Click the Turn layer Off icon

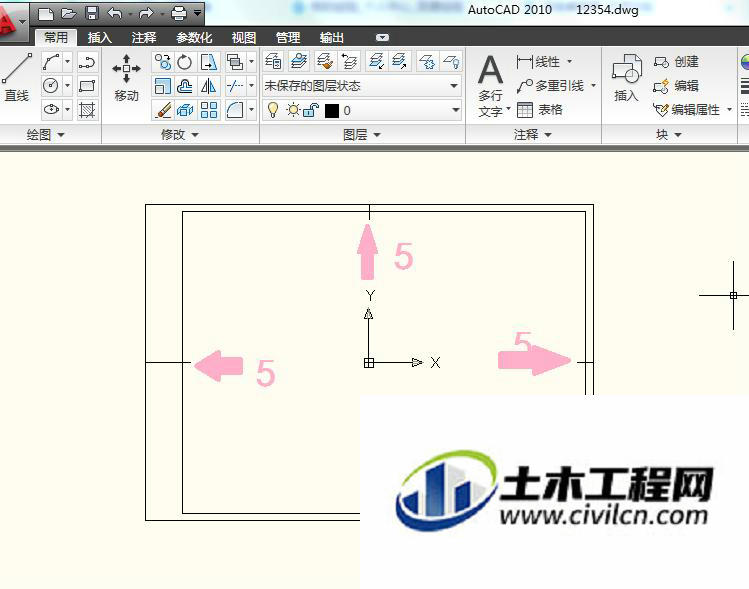[451, 61]
